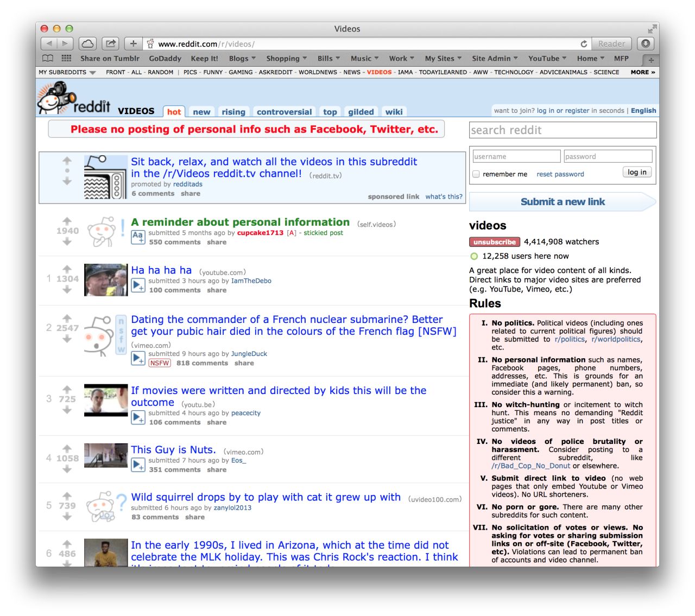Switch to the 'controversial' tab
This screenshot has width=695, height=616.
285,112
